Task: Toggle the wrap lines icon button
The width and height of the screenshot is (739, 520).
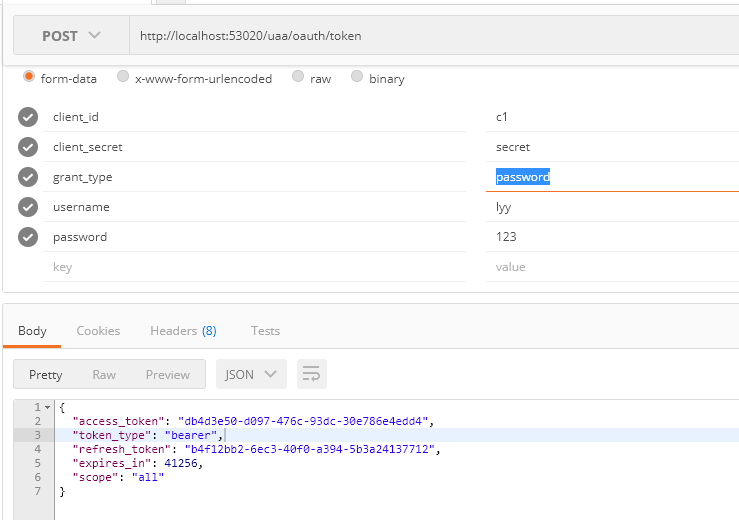Action: point(311,374)
